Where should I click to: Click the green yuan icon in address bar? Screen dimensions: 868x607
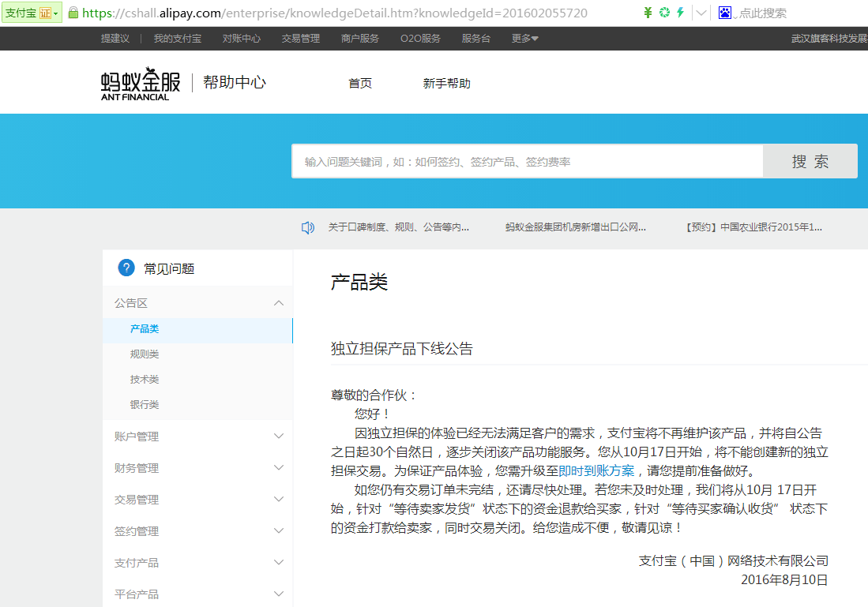tap(648, 13)
